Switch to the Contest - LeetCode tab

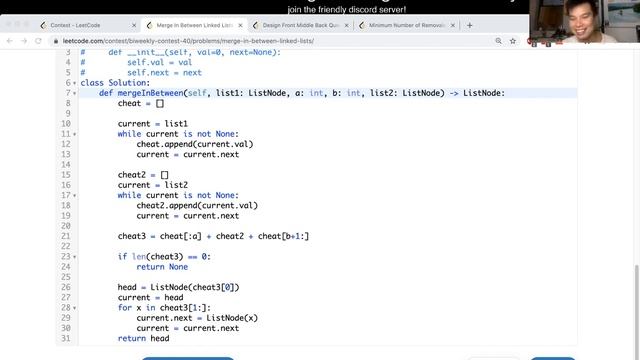click(88, 25)
